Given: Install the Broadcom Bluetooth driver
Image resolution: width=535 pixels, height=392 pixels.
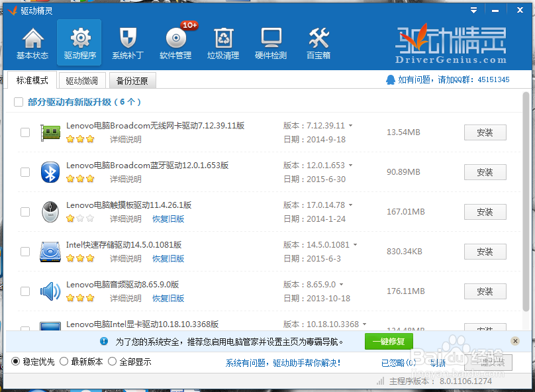Looking at the screenshot, I should 485,172.
